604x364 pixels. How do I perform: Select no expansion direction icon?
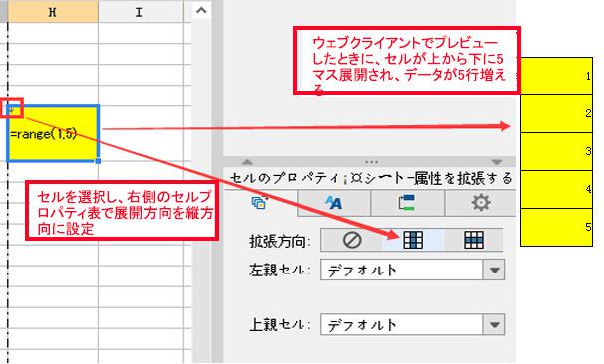pyautogui.click(x=352, y=240)
